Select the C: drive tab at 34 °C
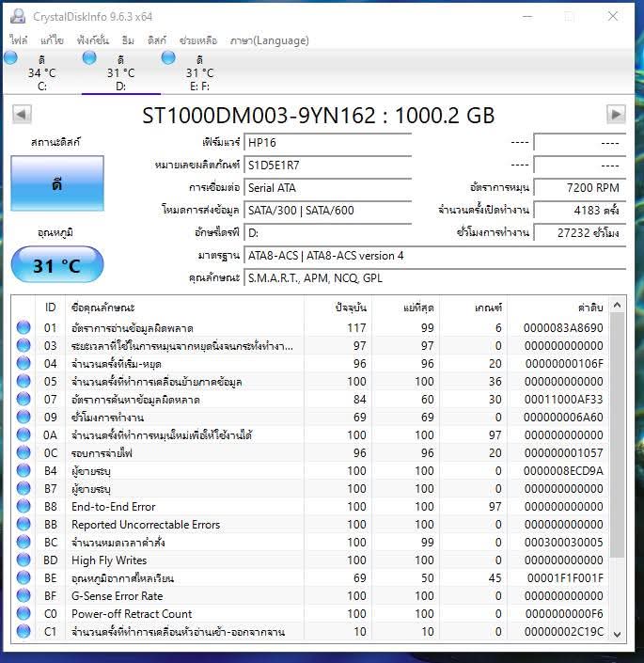The height and width of the screenshot is (663, 644). [x=41, y=72]
